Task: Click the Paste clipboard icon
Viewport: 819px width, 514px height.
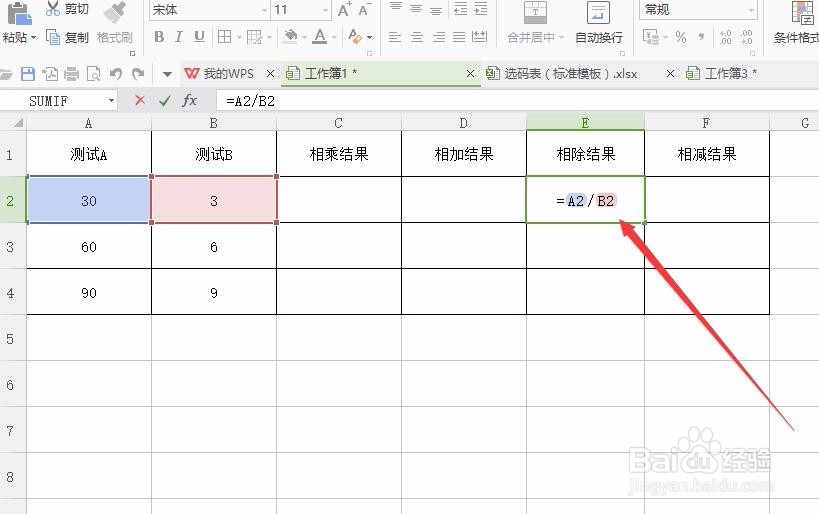Action: [19, 13]
